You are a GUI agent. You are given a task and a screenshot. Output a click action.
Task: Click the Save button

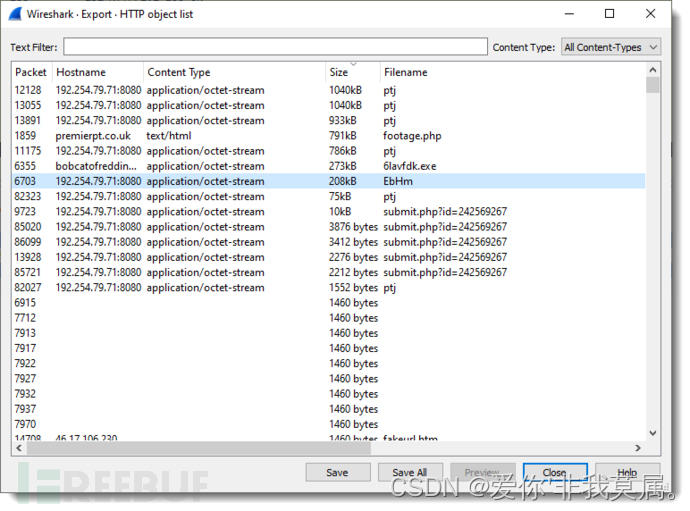pos(338,473)
